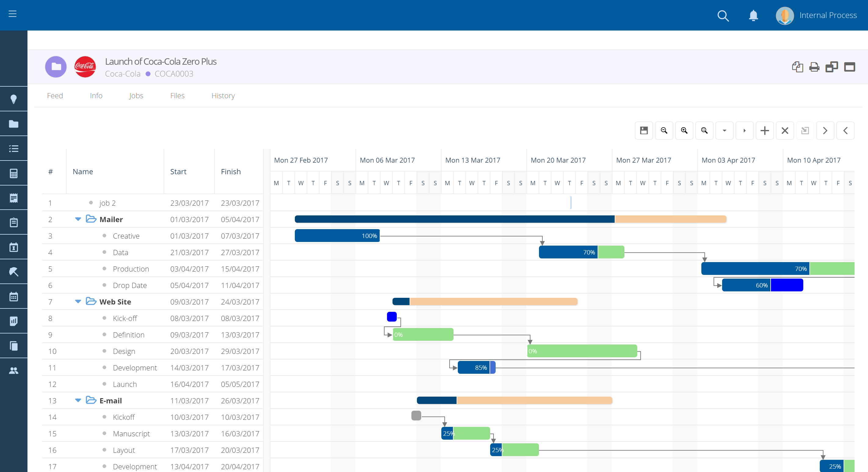Zoom in the Gantt timeline
Viewport: 868px width, 472px height.
point(684,130)
